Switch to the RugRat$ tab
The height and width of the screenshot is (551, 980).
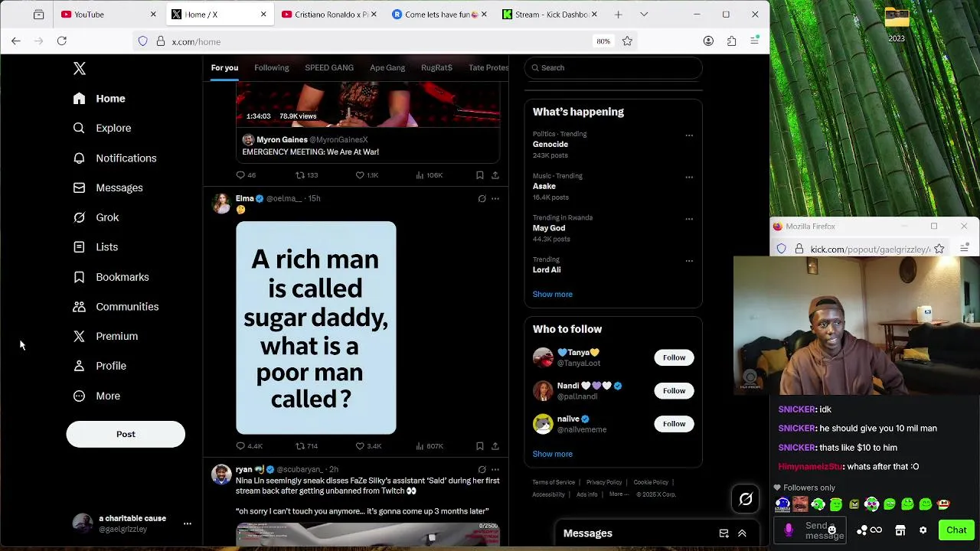tap(436, 68)
